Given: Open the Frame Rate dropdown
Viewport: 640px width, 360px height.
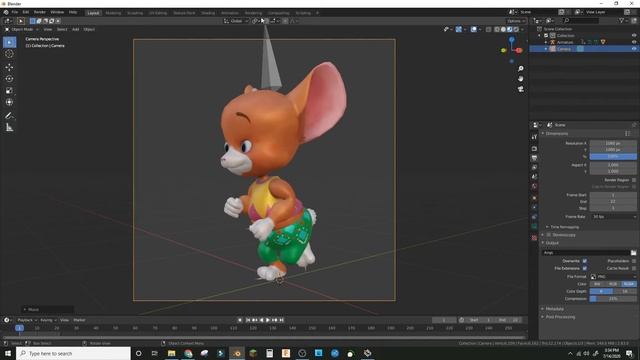Looking at the screenshot, I should point(613,216).
